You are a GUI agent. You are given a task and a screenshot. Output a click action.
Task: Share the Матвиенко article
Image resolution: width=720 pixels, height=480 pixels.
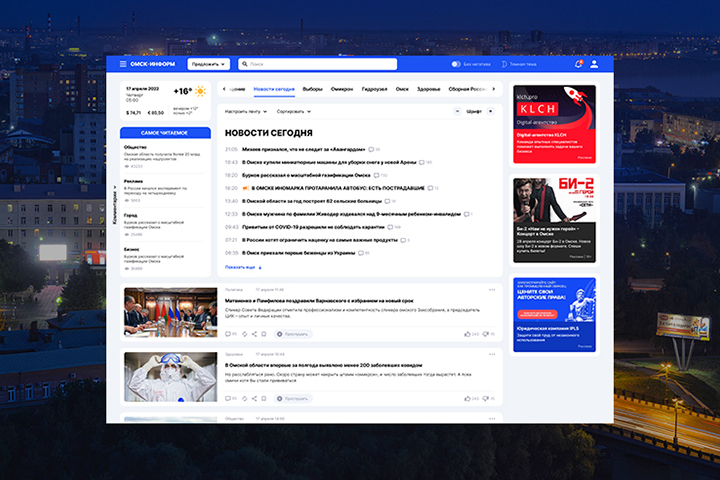tap(254, 334)
